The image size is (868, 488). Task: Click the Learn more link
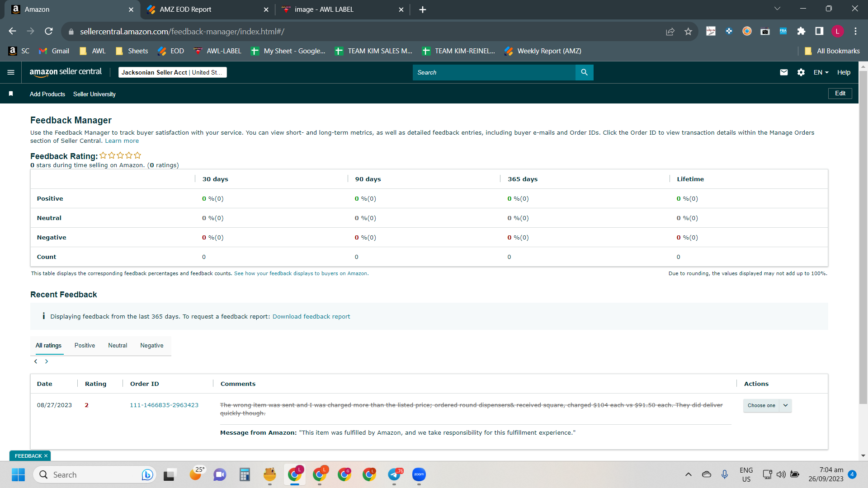(122, 141)
